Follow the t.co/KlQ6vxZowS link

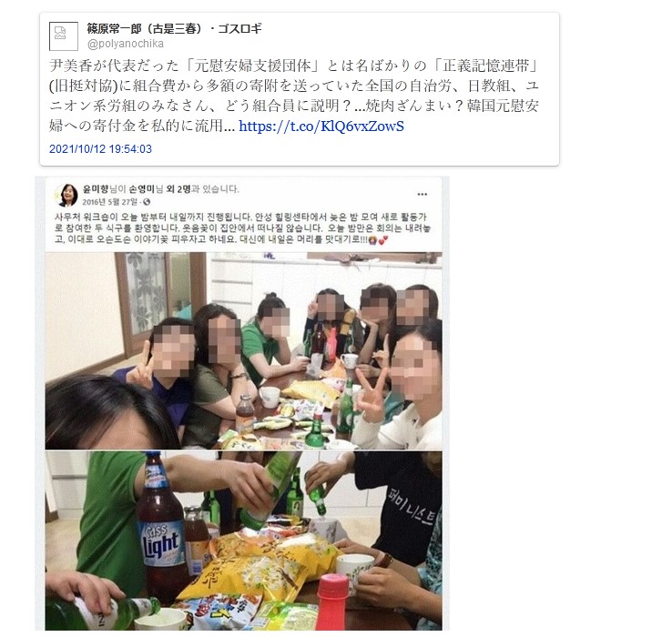tap(321, 126)
